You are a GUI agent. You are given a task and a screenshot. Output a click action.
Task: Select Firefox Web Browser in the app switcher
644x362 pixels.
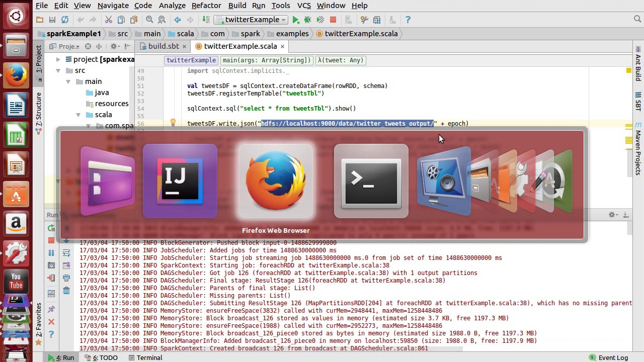(276, 181)
